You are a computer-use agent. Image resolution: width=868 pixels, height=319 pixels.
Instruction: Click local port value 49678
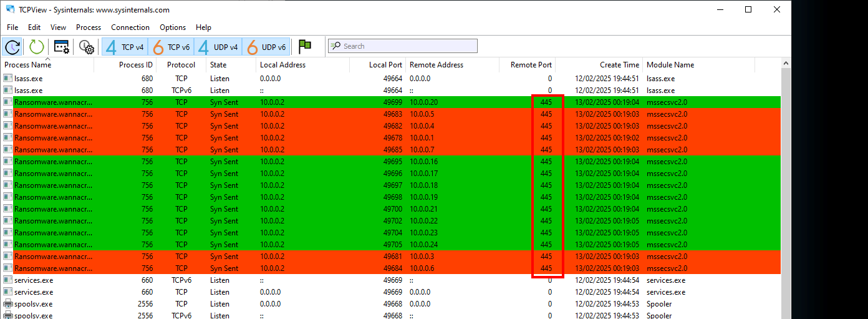click(393, 138)
